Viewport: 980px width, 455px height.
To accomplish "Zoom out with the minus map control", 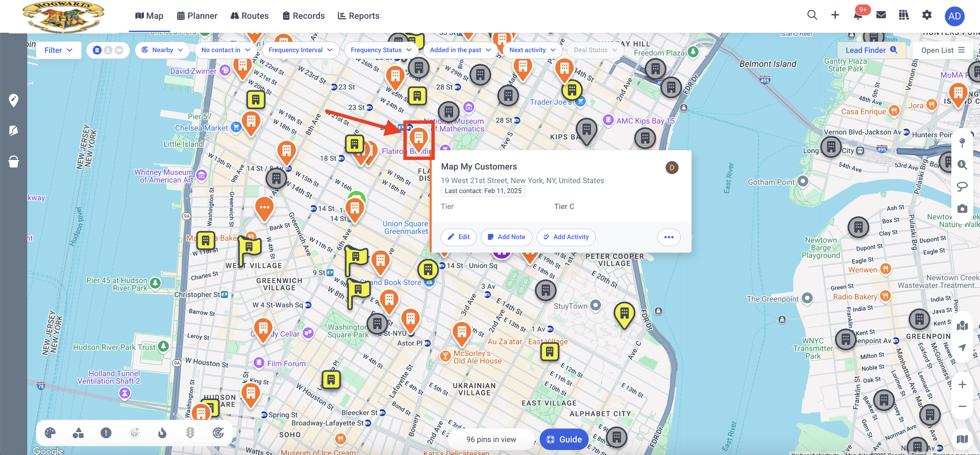I will 962,406.
